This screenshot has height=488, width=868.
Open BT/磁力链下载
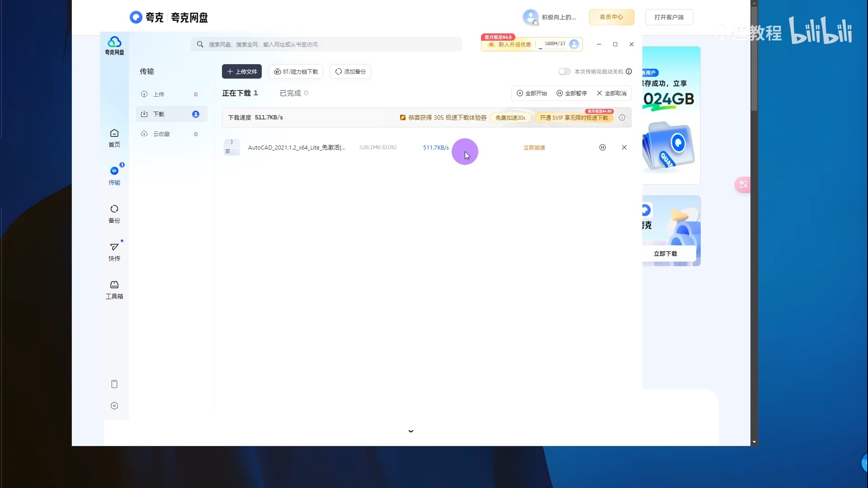pos(296,71)
